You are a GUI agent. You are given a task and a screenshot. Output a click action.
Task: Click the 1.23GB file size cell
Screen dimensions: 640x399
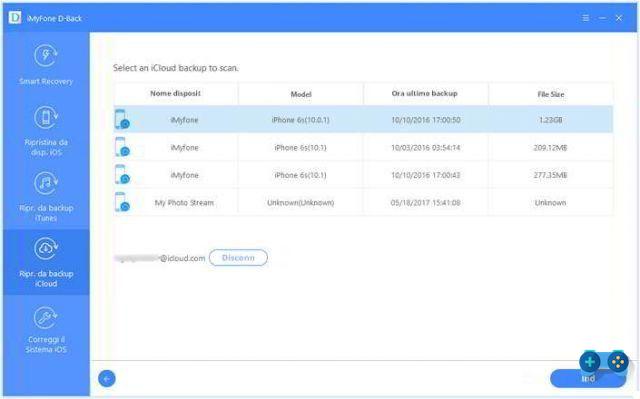[551, 120]
